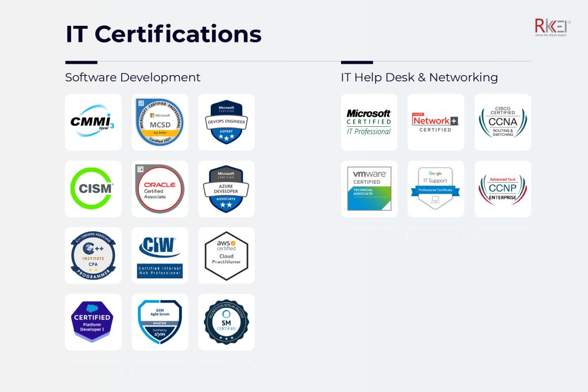Click the Rikkei company logo
Viewport: 588px width, 392px height.
tap(552, 27)
